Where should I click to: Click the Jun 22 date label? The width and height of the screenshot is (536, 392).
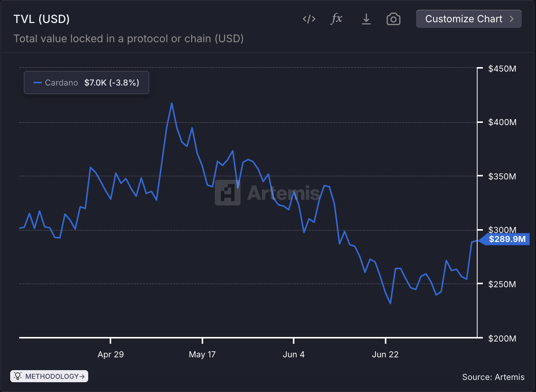point(385,354)
